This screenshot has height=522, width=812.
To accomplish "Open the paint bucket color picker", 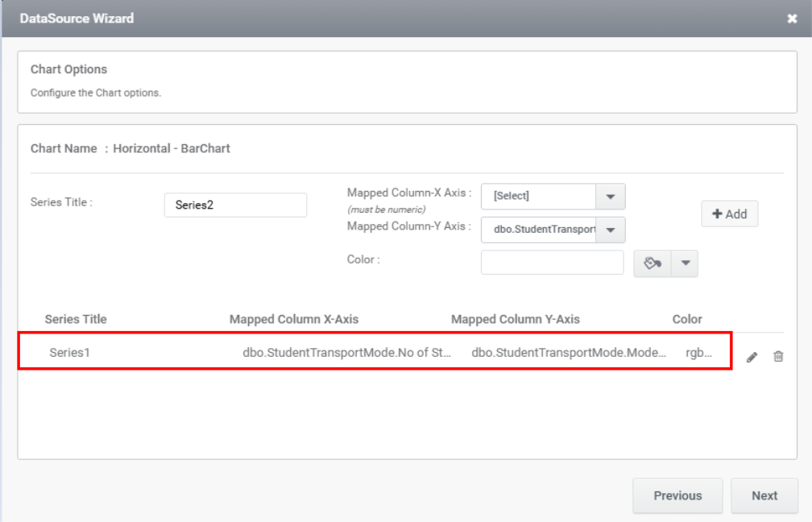I will tap(652, 263).
